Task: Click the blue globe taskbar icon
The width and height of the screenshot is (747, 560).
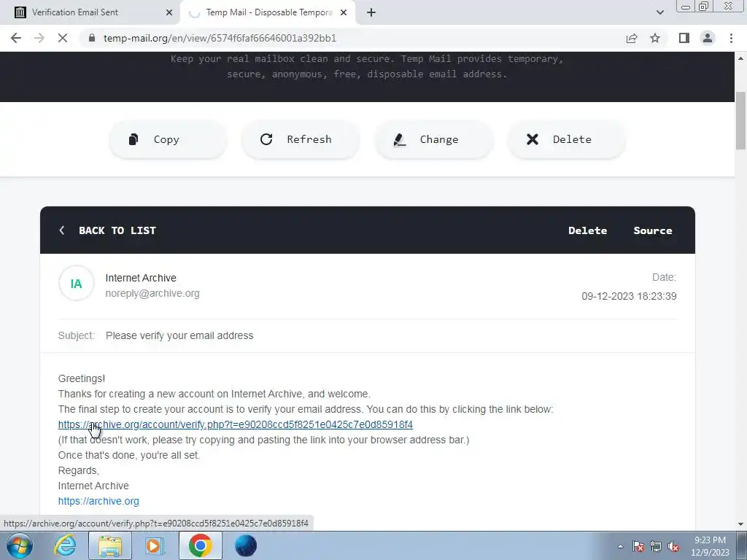Action: pos(246,545)
